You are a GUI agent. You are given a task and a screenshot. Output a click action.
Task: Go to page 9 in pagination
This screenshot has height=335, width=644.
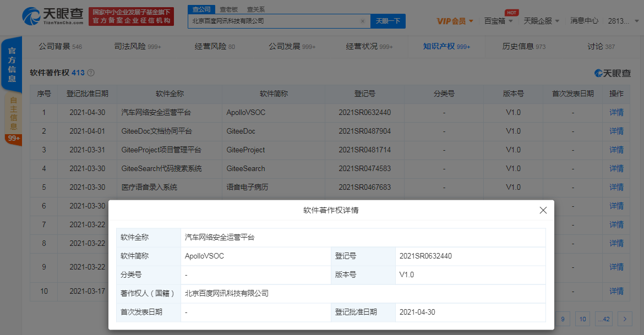point(563,319)
